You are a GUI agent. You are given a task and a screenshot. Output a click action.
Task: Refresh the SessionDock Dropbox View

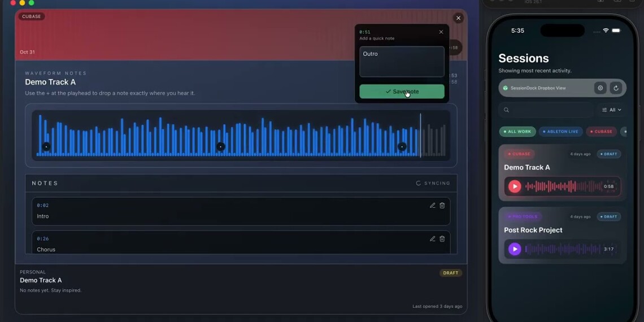click(616, 88)
